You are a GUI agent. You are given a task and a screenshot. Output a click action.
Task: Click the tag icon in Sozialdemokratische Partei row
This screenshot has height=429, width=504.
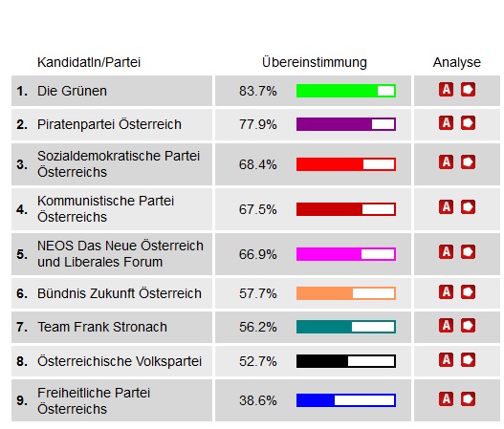click(x=468, y=162)
